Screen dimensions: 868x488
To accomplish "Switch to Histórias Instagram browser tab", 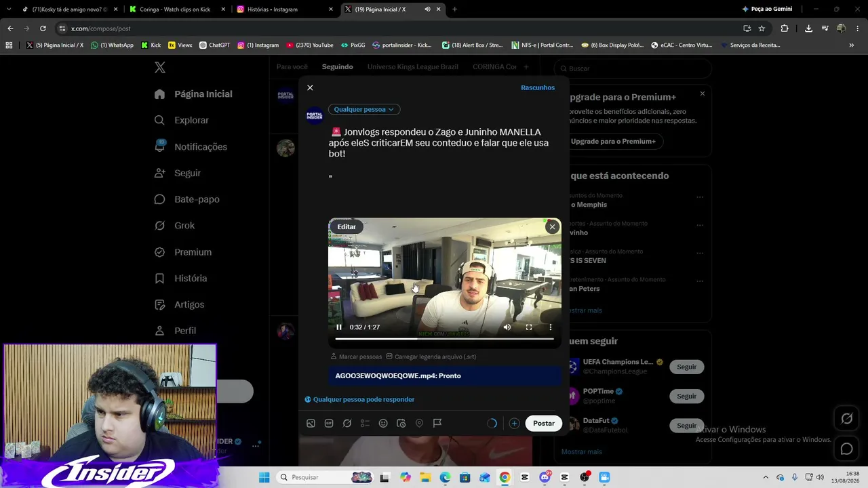I will [x=284, y=9].
